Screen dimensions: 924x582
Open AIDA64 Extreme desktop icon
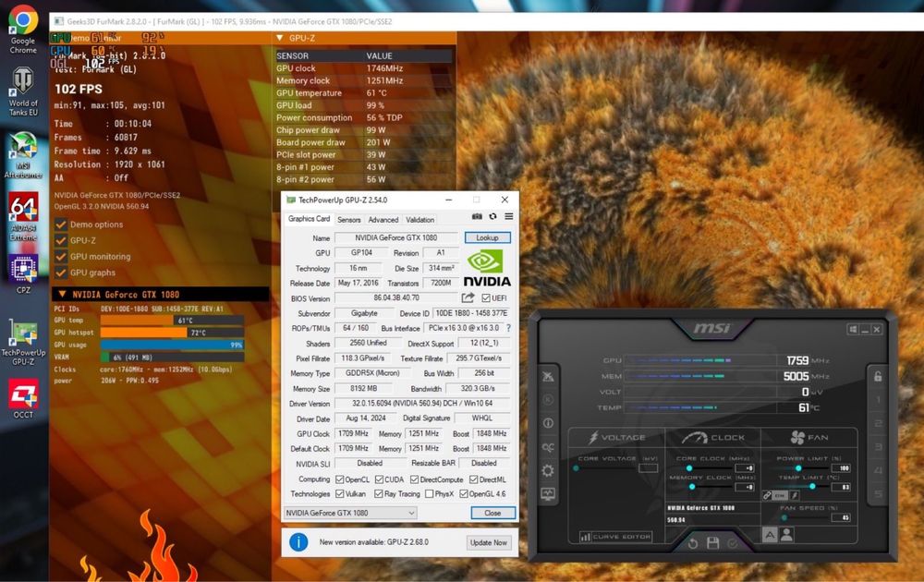[x=23, y=217]
